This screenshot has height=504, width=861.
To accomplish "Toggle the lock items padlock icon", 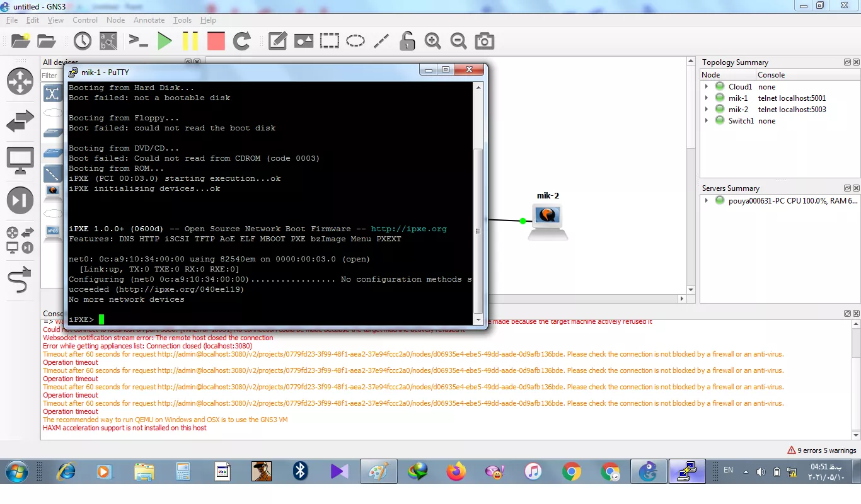I will click(x=407, y=42).
